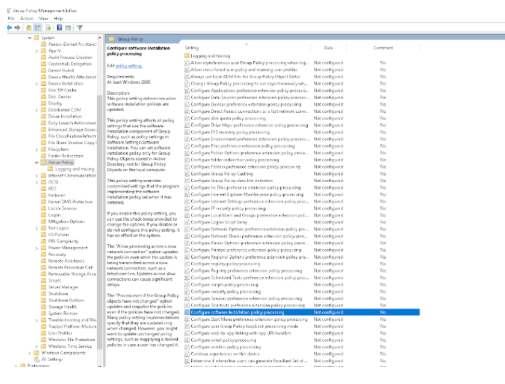Click the Edit policy setting link

point(129,66)
